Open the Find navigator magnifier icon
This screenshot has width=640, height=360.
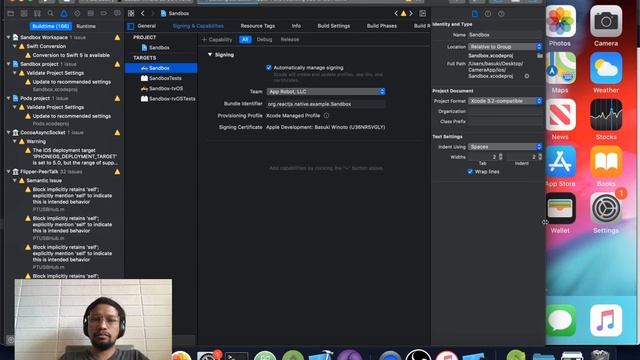pyautogui.click(x=50, y=13)
